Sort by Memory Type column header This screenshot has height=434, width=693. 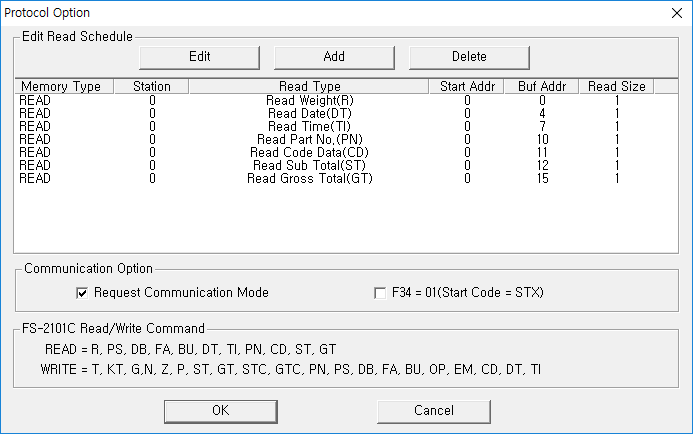pos(65,87)
